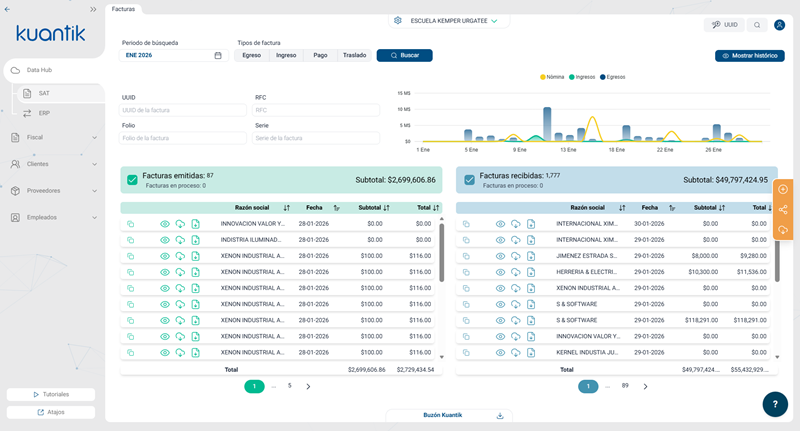Open ESCUELA KEMPER URGATEE company dropdown

coord(454,21)
